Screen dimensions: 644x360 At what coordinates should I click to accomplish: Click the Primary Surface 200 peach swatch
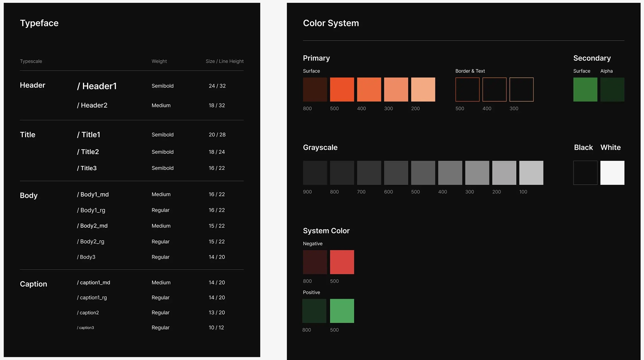(423, 89)
